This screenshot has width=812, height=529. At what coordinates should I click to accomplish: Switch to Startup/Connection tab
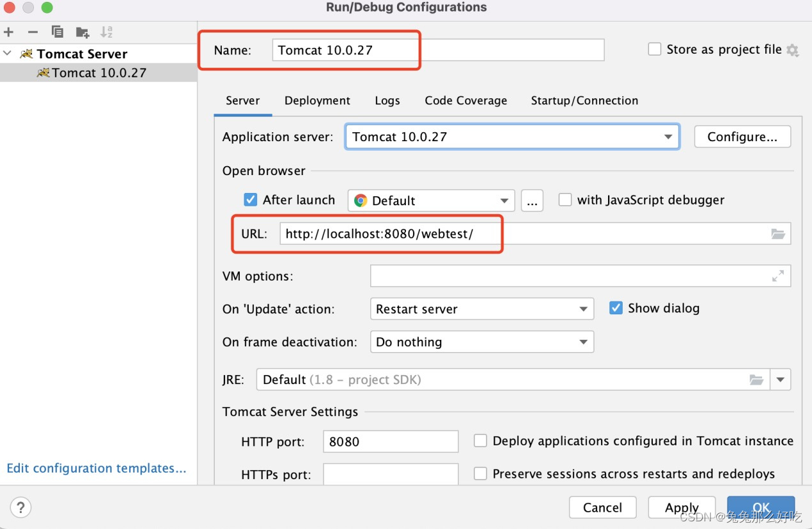584,100
